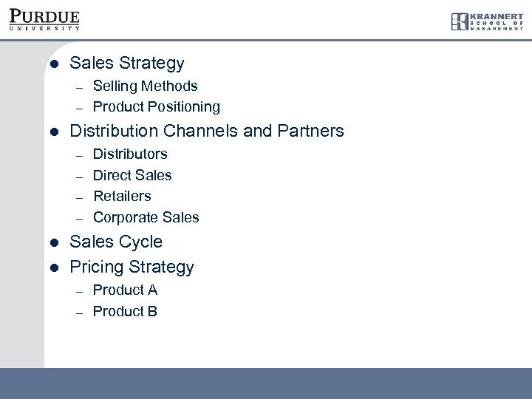This screenshot has height=399, width=532.
Task: Click the blue footer bar
Action: point(266,383)
